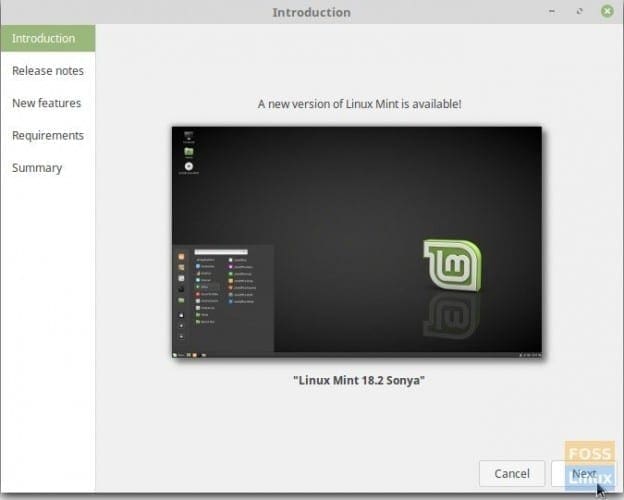Click the "Linux Mint 18.2 Sonya" caption
The height and width of the screenshot is (500, 624).
click(359, 380)
